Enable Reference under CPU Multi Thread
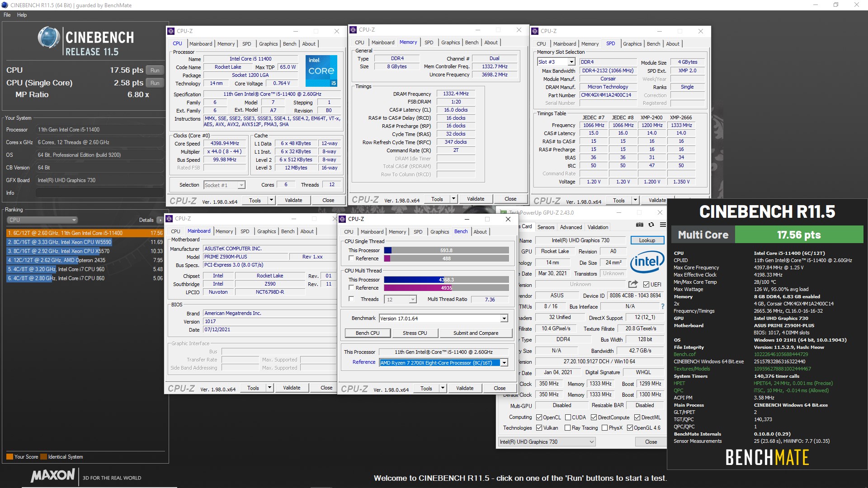 click(351, 288)
